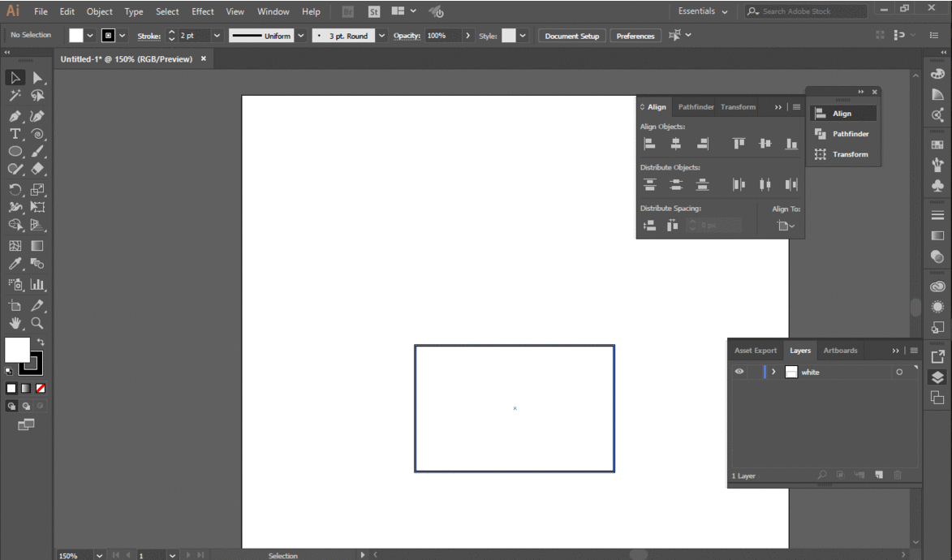Open the Align To dropdown

[x=785, y=226]
